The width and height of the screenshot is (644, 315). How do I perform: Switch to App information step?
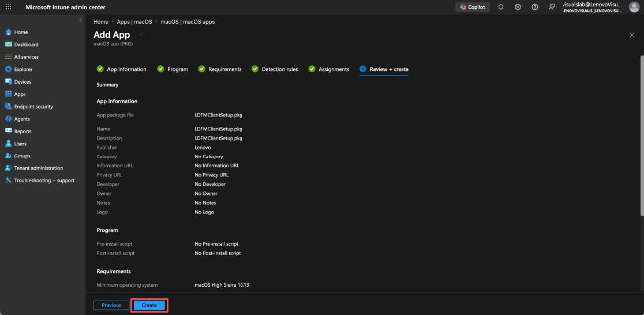(x=122, y=69)
